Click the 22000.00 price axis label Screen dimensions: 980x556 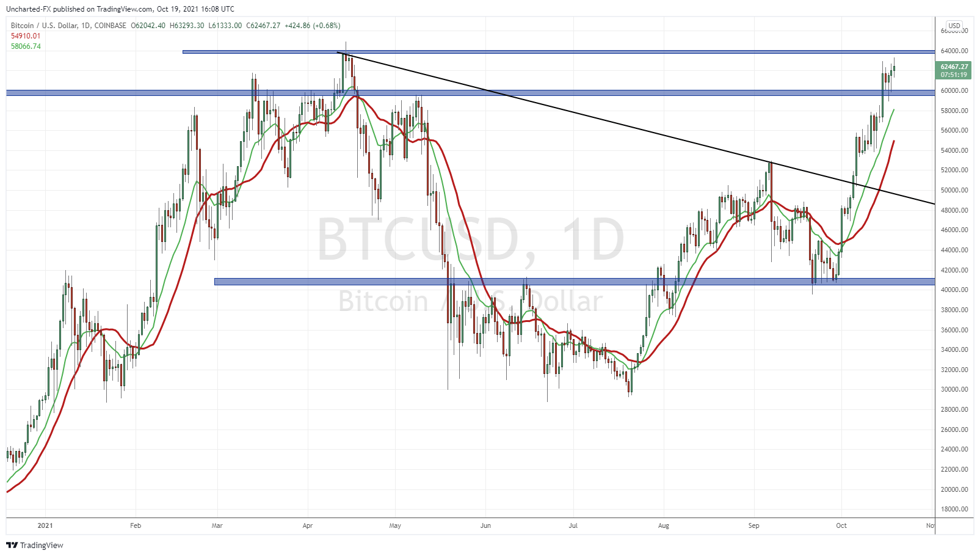[x=954, y=469]
